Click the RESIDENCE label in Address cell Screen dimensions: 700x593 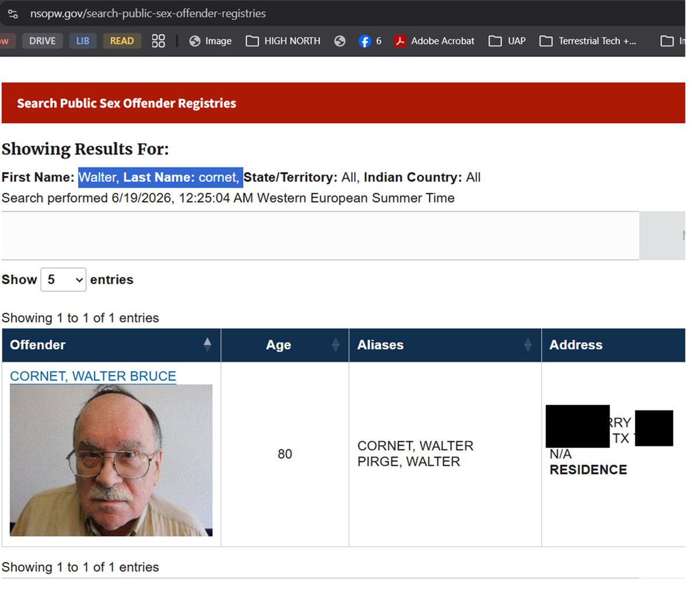tap(588, 470)
